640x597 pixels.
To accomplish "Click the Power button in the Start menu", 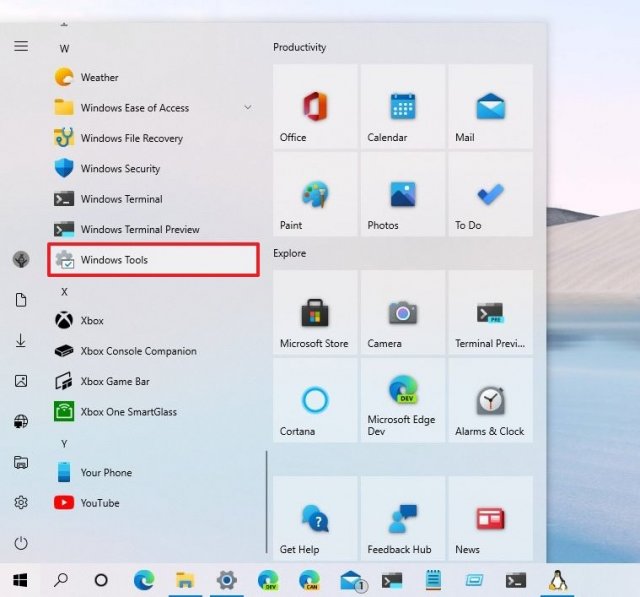I will coord(21,543).
